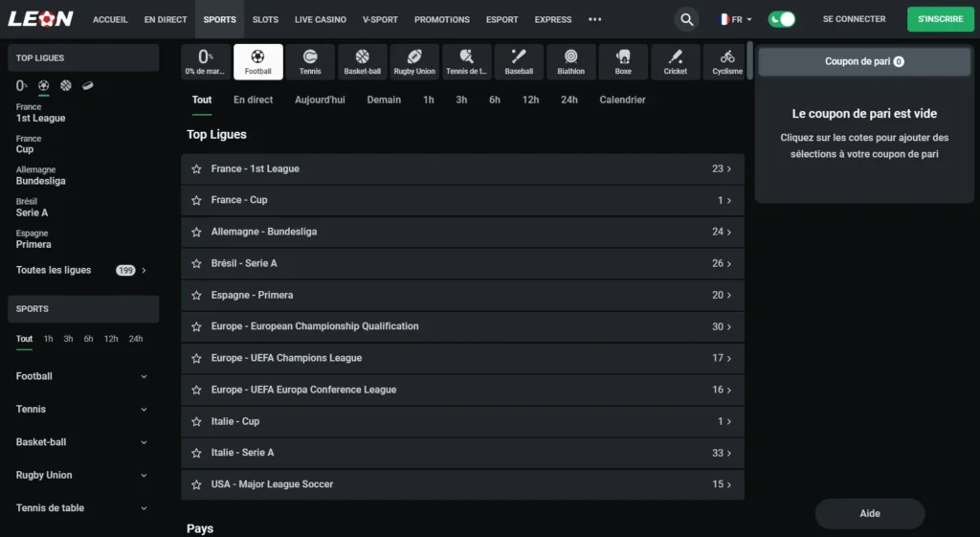This screenshot has width=980, height=537.
Task: Click the Se connecter link
Action: pyautogui.click(x=854, y=19)
